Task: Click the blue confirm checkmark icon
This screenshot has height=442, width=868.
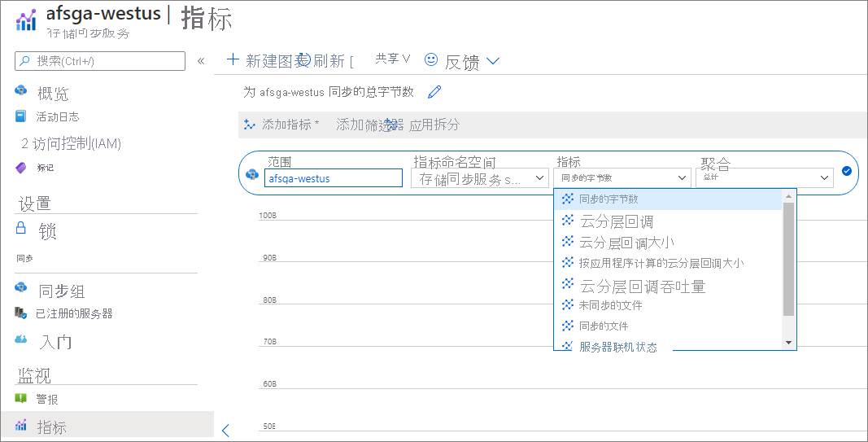Action: (x=846, y=171)
